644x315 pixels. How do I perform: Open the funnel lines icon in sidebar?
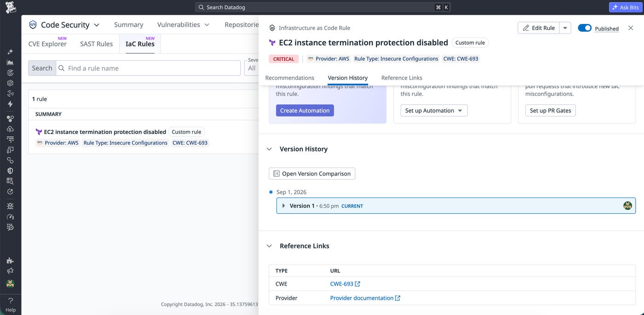click(x=10, y=139)
